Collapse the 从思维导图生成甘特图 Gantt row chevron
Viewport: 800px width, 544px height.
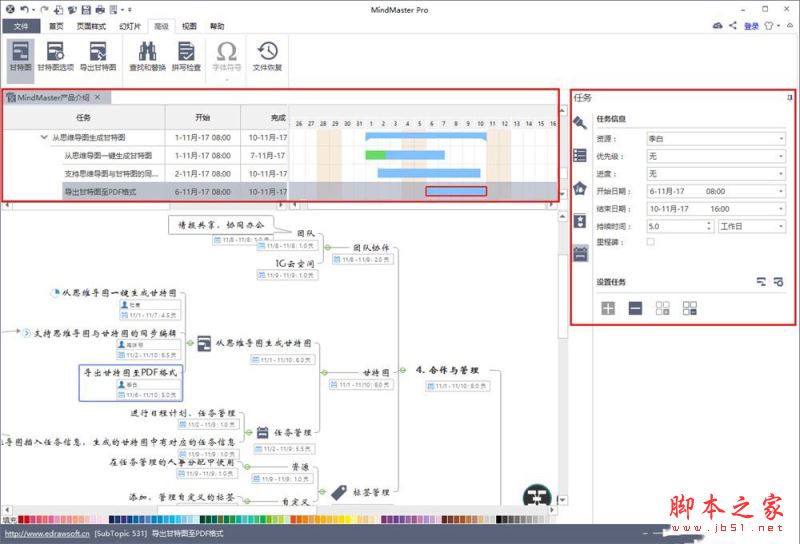(44, 137)
